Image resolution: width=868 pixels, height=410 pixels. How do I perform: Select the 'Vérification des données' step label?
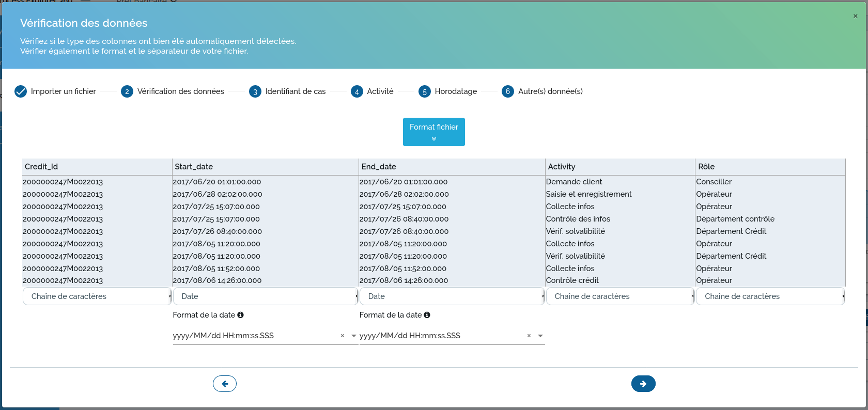(x=180, y=91)
